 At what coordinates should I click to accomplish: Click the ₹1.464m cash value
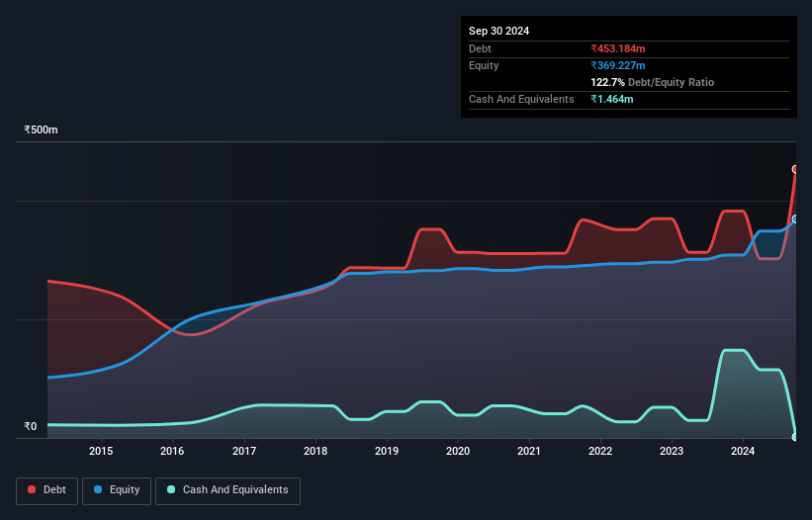point(611,99)
